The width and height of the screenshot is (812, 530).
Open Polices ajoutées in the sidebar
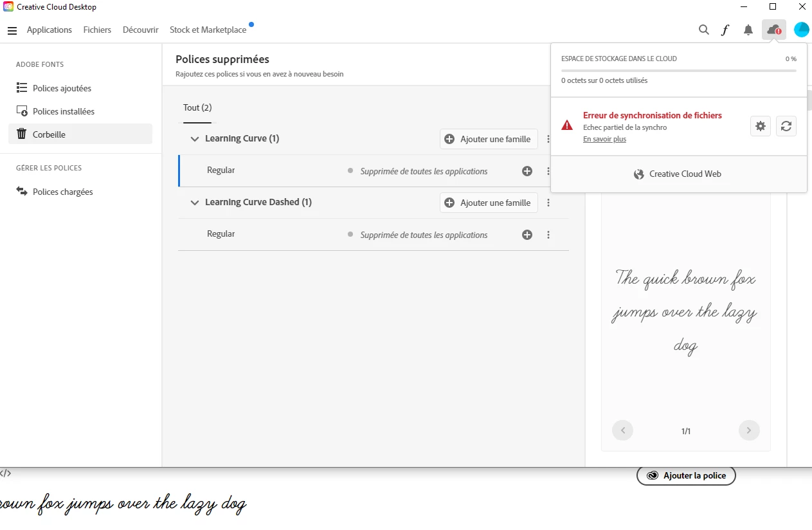click(80, 88)
